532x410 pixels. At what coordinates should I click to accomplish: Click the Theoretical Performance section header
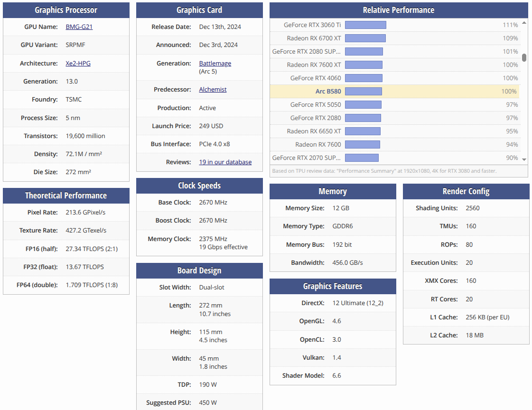pyautogui.click(x=66, y=196)
